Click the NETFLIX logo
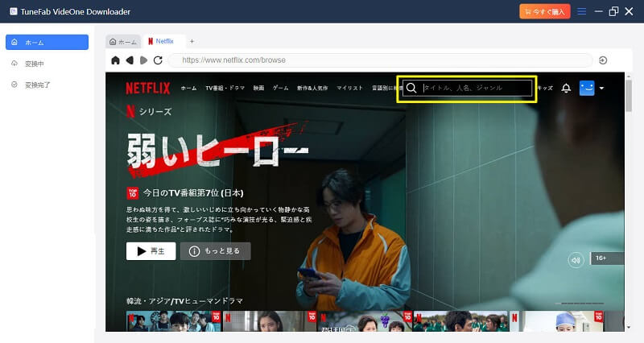The width and height of the screenshot is (644, 343). tap(148, 88)
